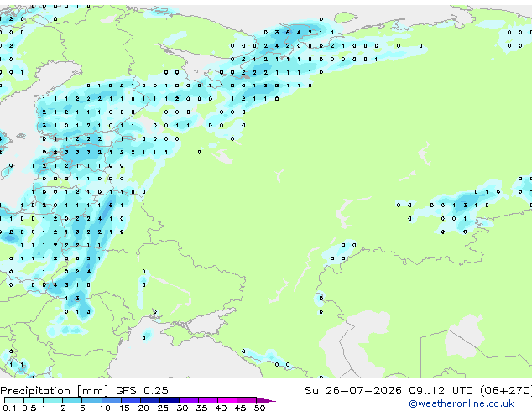The image size is (532, 411).
Task: Click legend scale label '0.5'
Action: 29,408
